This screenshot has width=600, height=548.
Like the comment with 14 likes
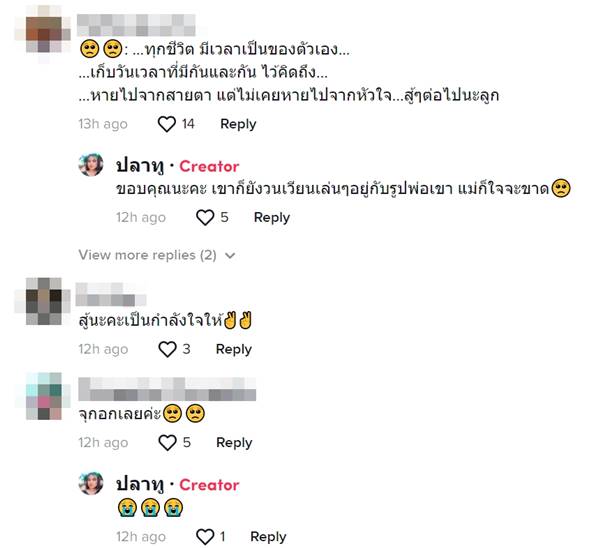point(167,124)
